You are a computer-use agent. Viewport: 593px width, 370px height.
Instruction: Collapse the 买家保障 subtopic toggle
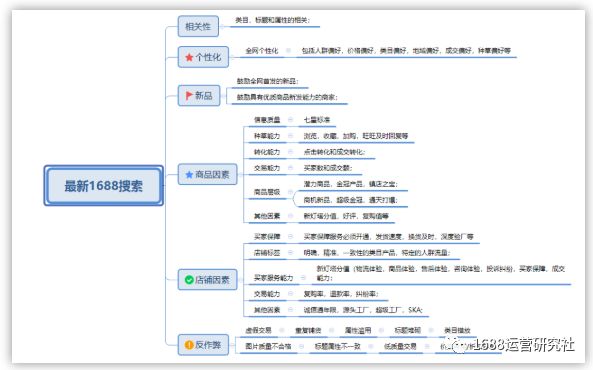tap(290, 236)
